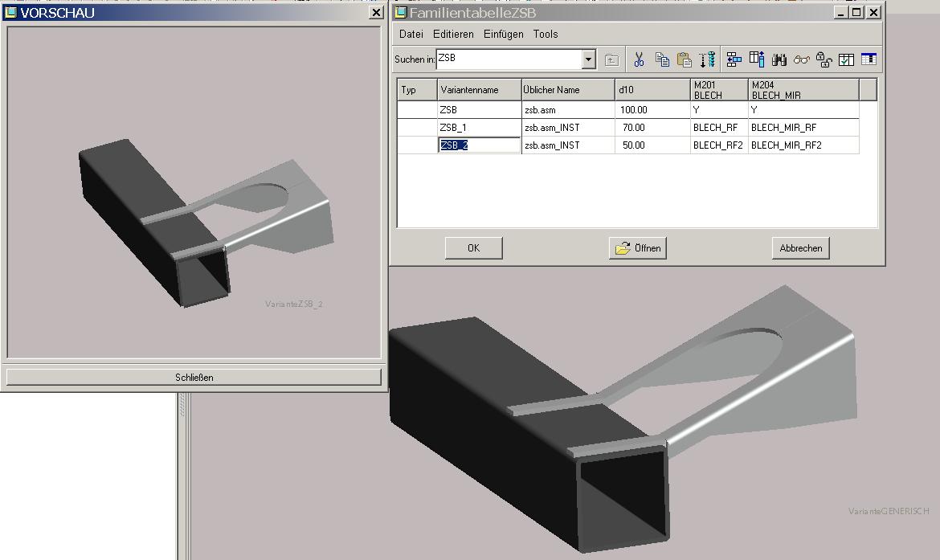
Task: Click zsb.asm_INST in the ZSB_1 row
Action: (x=568, y=128)
